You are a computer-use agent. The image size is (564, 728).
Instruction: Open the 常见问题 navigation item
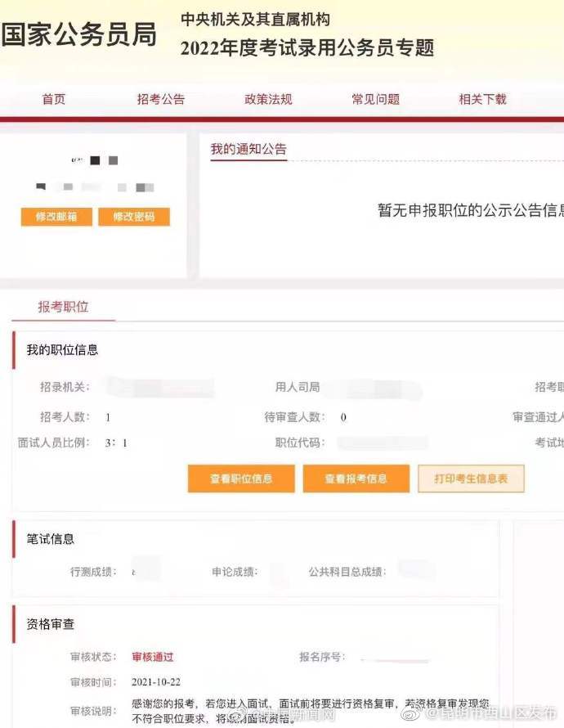pyautogui.click(x=375, y=99)
